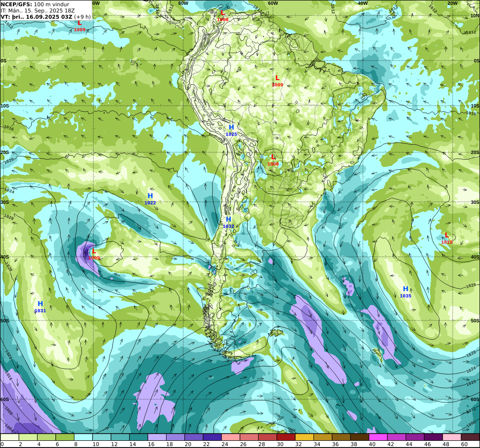The image size is (480, 448).
Task: Click the legend value 40
Action: pos(372,444)
